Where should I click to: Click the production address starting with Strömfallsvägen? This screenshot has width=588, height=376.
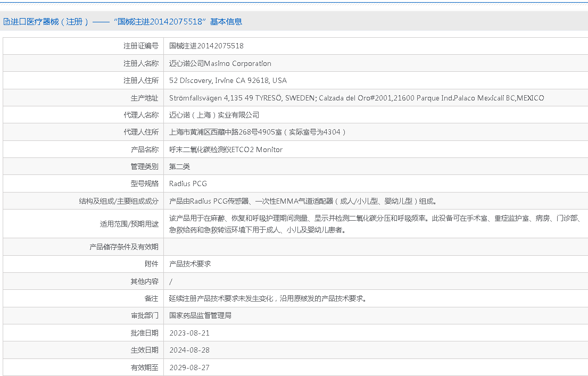[357, 98]
